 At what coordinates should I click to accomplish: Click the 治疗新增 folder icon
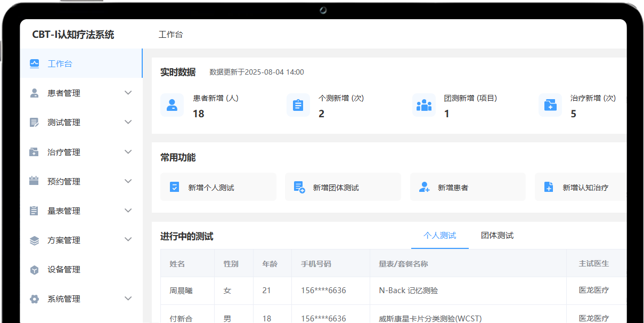(x=550, y=105)
